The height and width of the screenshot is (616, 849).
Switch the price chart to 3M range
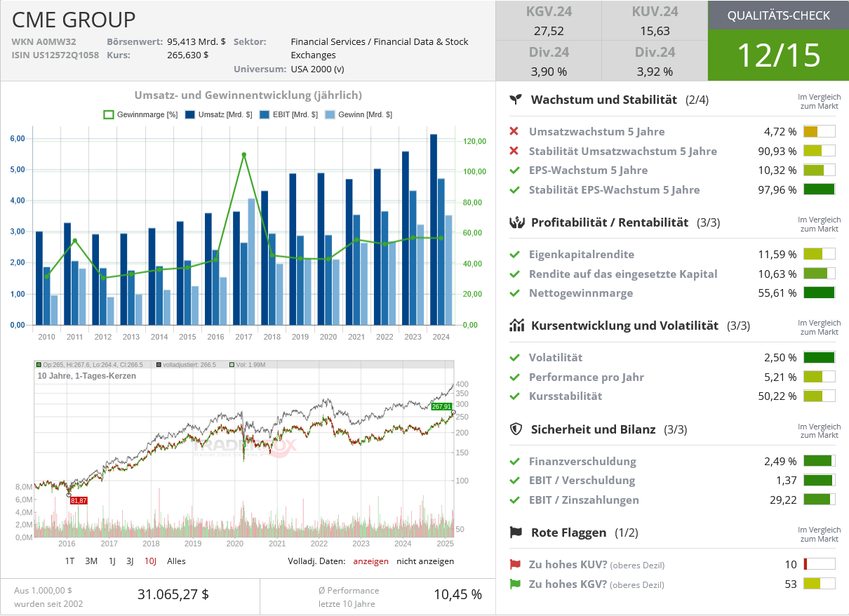91,561
